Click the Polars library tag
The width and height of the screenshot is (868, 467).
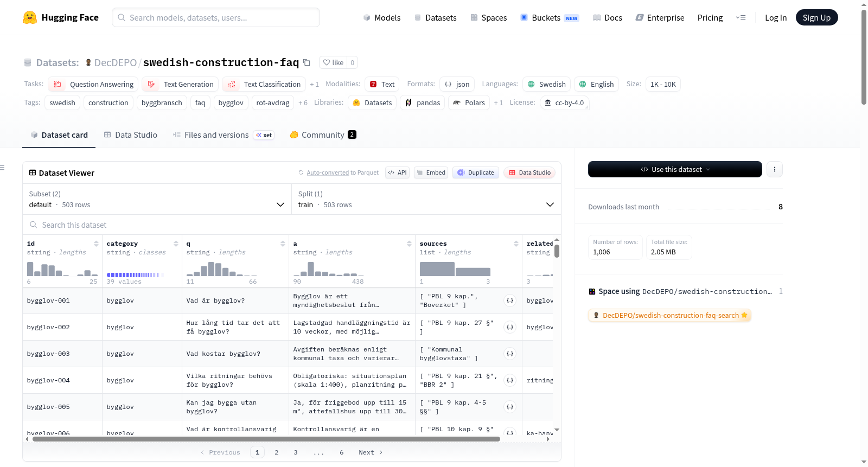(x=469, y=103)
